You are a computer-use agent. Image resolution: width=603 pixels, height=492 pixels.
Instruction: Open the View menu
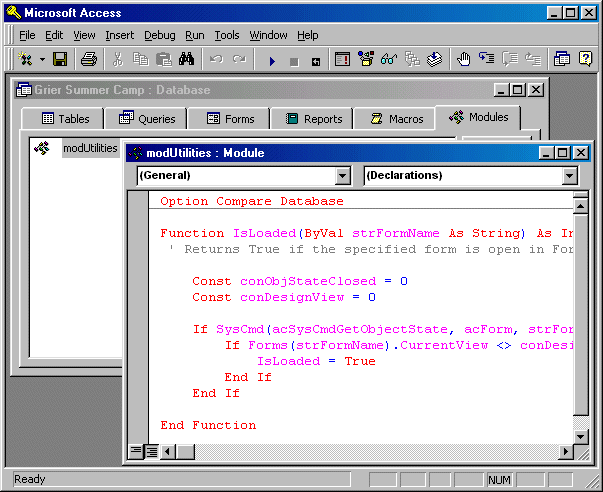tap(84, 35)
